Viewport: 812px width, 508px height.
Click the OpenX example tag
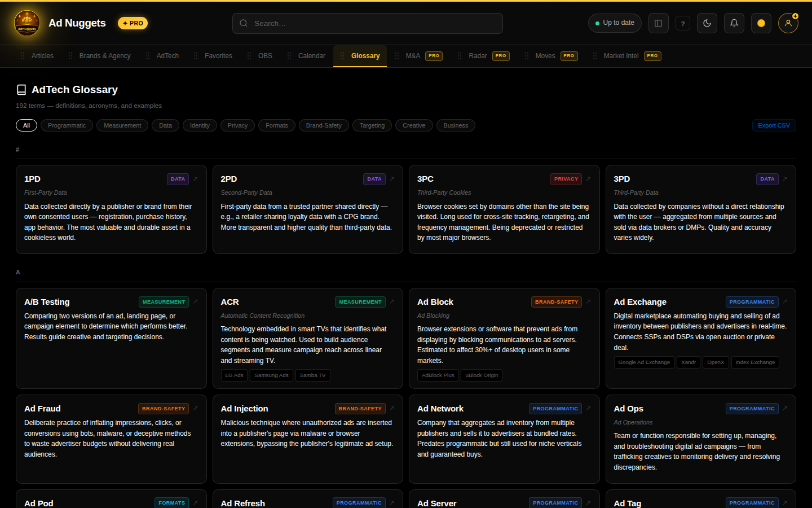(716, 362)
